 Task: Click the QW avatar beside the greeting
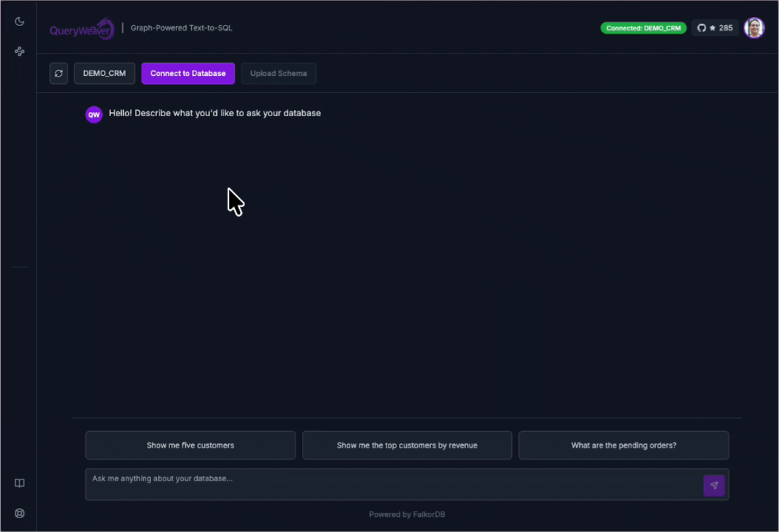[x=94, y=115]
